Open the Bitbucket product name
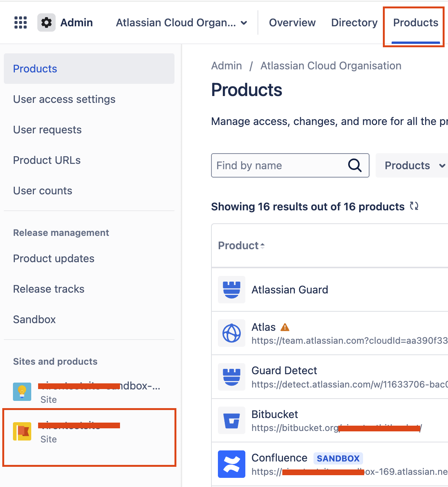This screenshot has width=448, height=487. tap(275, 414)
